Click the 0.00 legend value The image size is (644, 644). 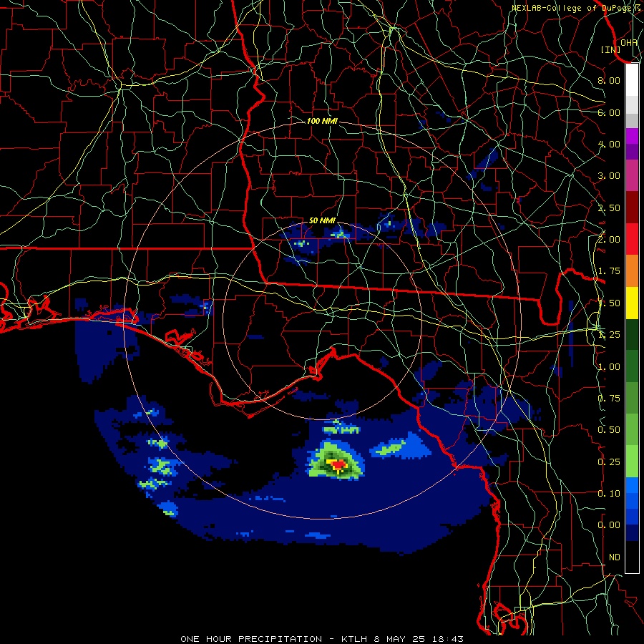(x=609, y=525)
